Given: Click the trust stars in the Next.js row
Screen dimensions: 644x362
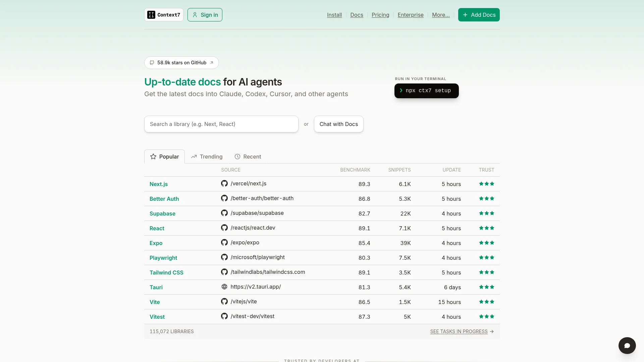Looking at the screenshot, I should [487, 184].
